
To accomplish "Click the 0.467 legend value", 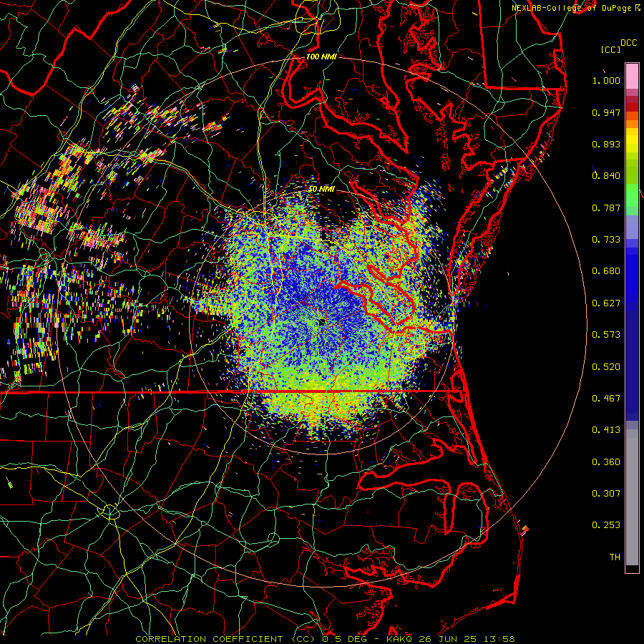I will pos(606,399).
